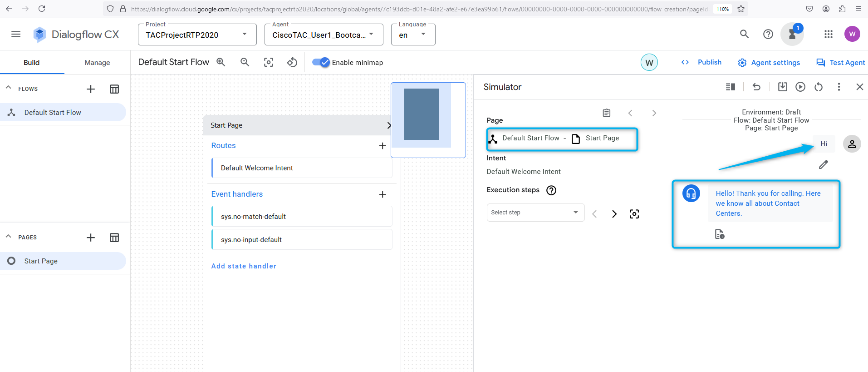
Task: Toggle the Enable minimap switch
Action: tap(321, 62)
